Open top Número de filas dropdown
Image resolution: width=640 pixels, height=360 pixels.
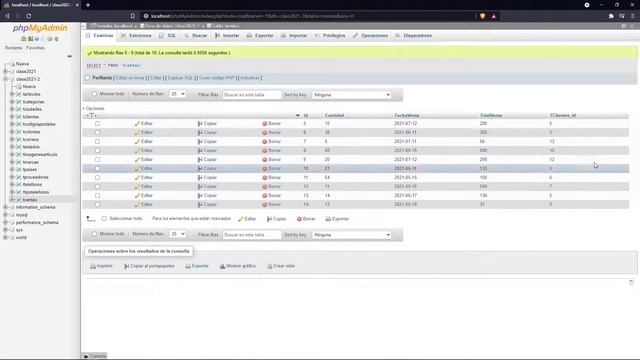(x=178, y=94)
